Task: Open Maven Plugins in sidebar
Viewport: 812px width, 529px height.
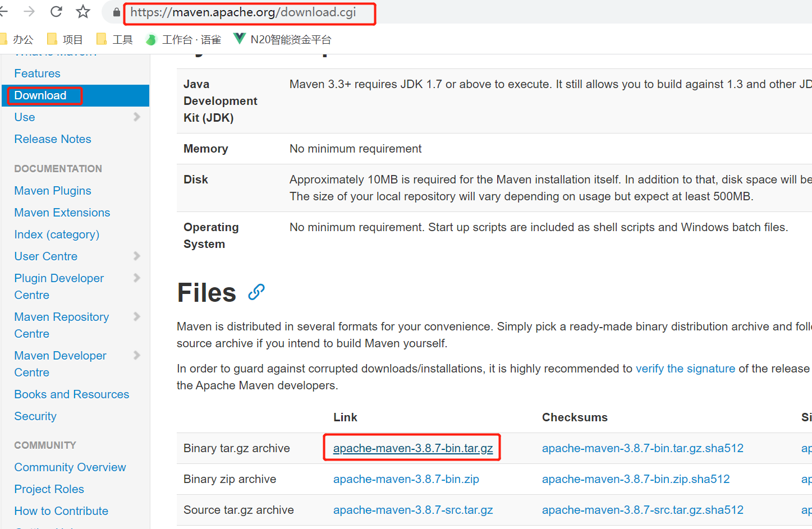Action: tap(53, 191)
